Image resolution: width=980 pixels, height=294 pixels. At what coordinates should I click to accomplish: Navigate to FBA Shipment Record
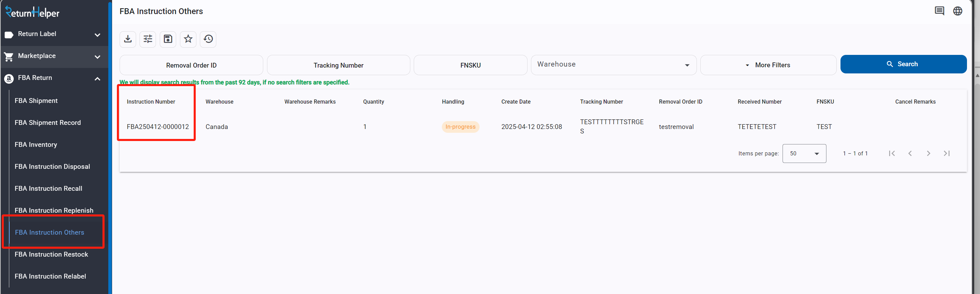click(x=48, y=123)
